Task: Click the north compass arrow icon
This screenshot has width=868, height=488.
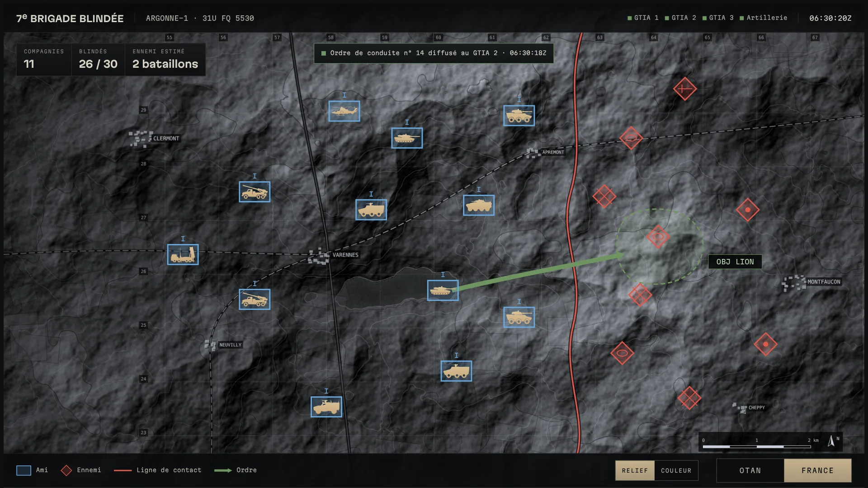Action: [831, 441]
